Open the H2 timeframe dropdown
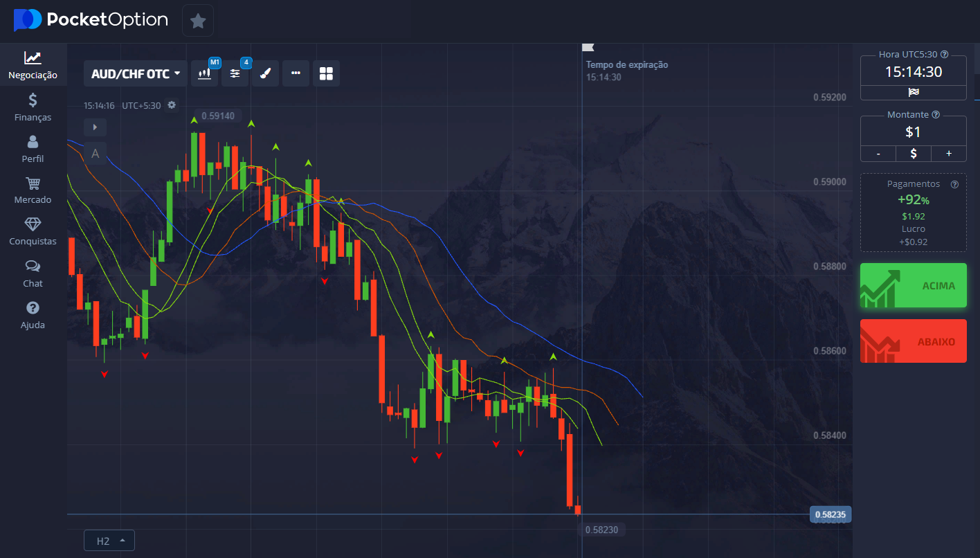980x558 pixels. click(109, 540)
